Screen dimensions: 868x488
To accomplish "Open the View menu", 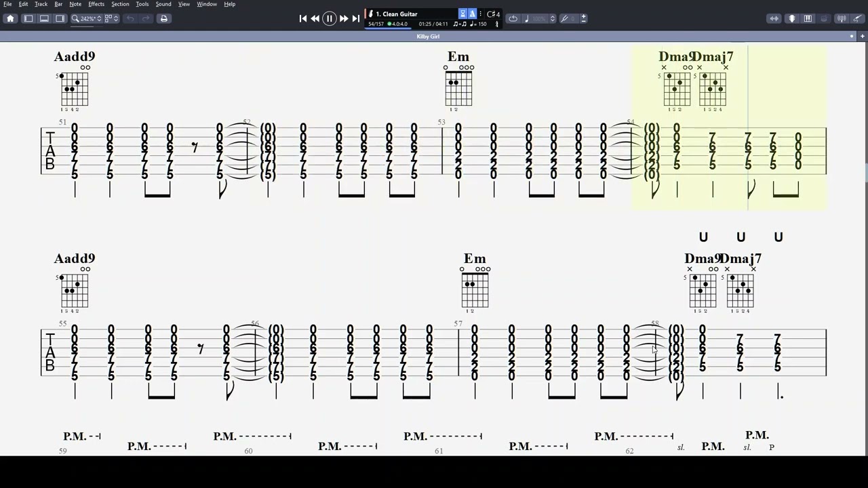I will point(184,4).
